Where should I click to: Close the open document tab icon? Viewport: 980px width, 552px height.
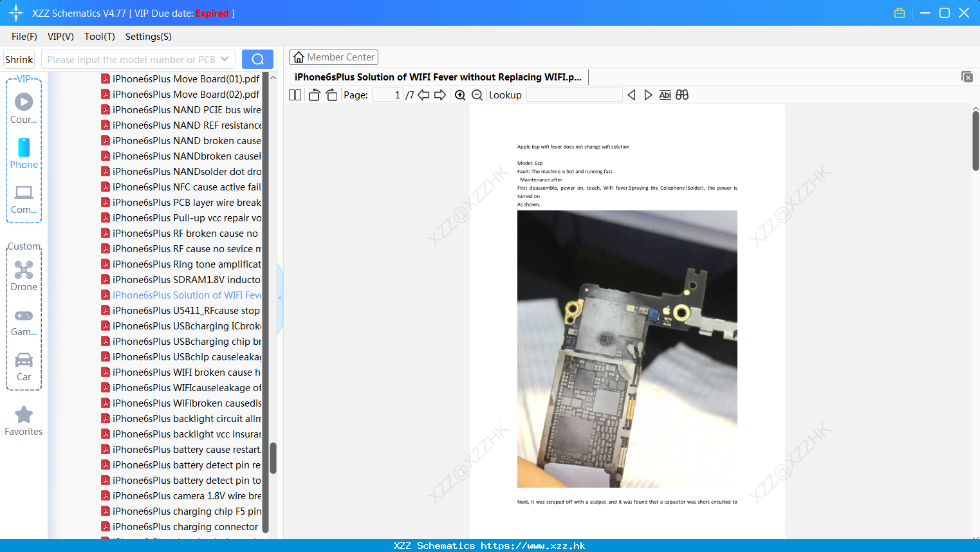point(967,77)
